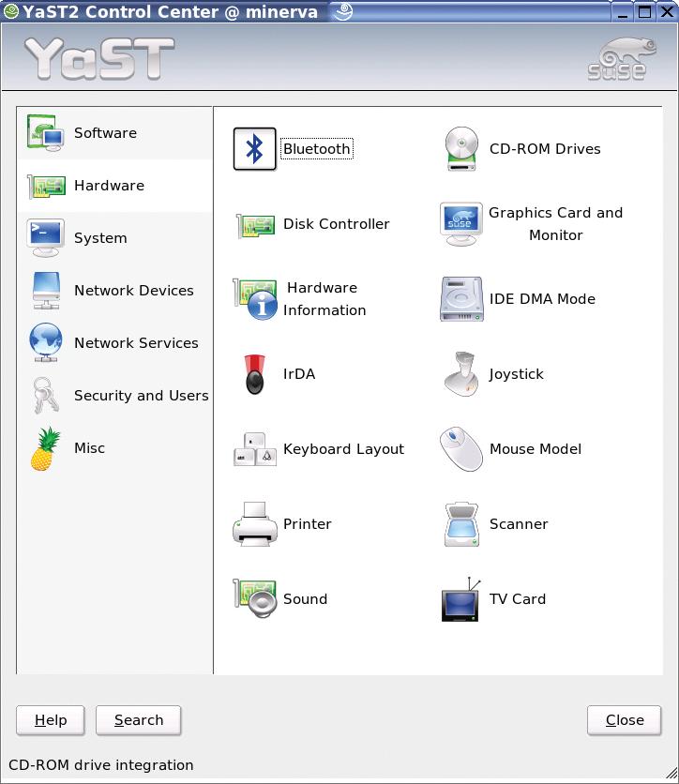The image size is (679, 784).
Task: Switch to the Misc category label
Action: [x=89, y=448]
